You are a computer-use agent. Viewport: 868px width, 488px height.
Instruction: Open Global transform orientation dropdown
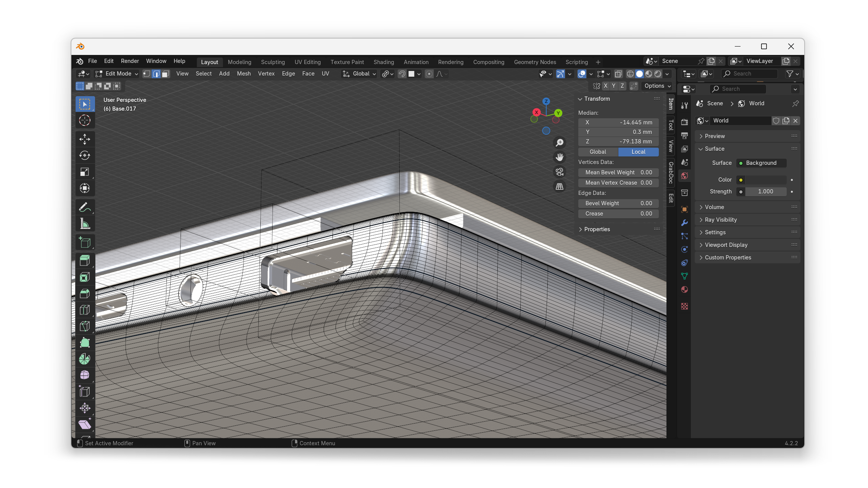point(359,74)
